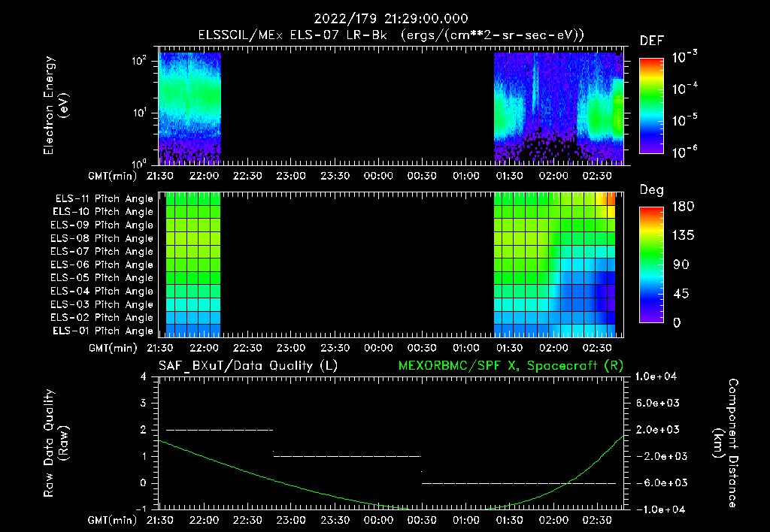
Task: Click the 3 tick on Raw Data Quality axis
Action: [x=144, y=403]
